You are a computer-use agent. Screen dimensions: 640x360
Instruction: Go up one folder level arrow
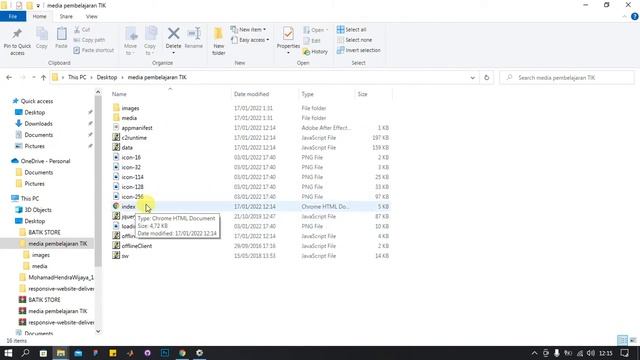43,78
